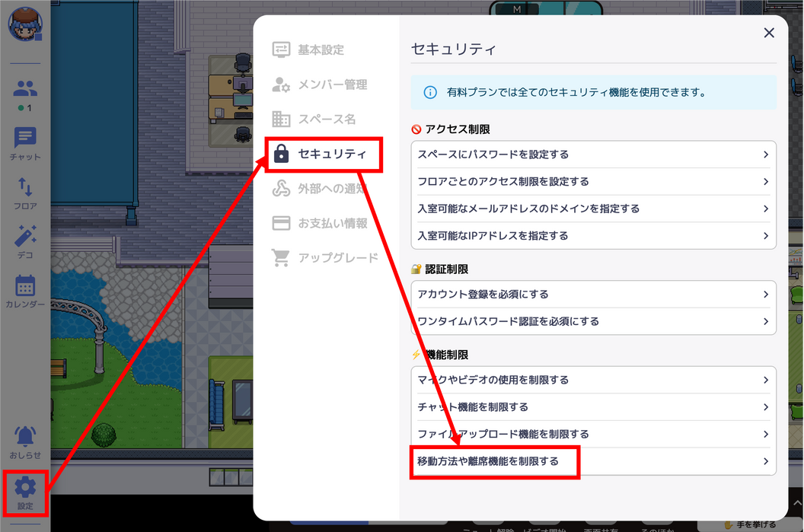Viewport: 804px width, 532px height.
Task: Select お支払い情報 in the settings menu
Action: point(333,223)
